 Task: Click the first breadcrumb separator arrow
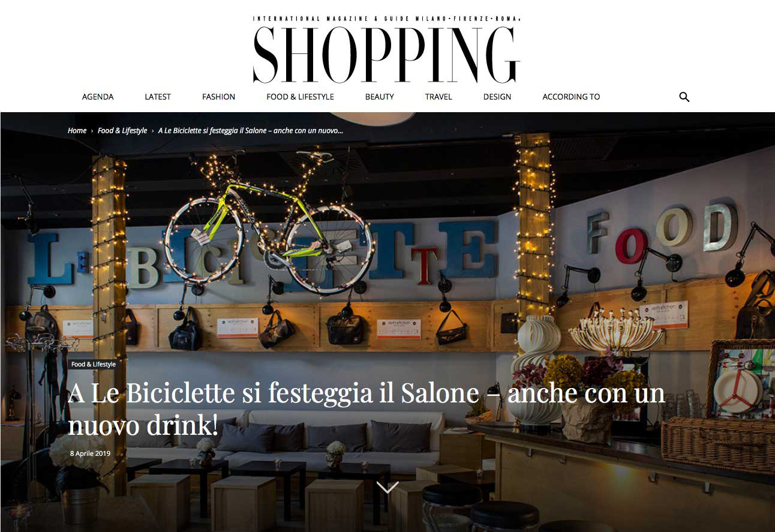pos(92,131)
